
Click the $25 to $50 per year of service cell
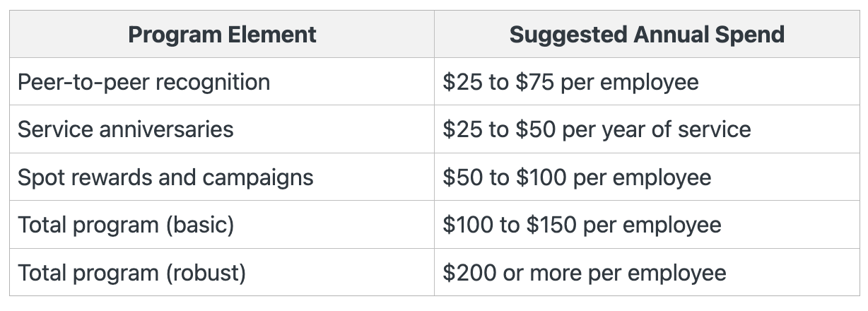click(647, 129)
